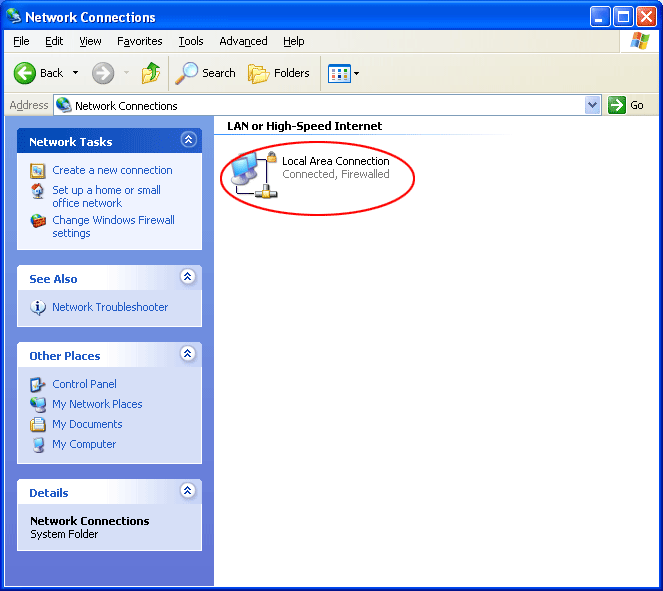Click Change Windows Firewall settings link
The height and width of the screenshot is (591, 663).
tap(113, 226)
